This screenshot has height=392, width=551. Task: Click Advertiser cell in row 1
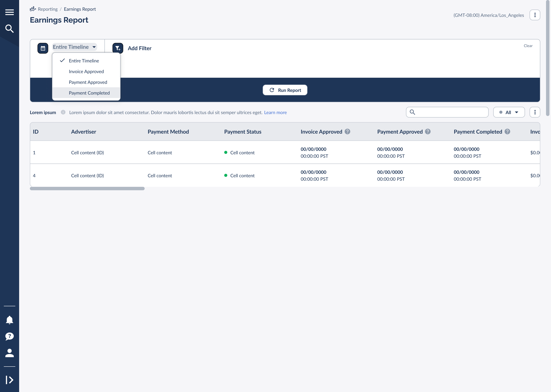[x=87, y=153]
